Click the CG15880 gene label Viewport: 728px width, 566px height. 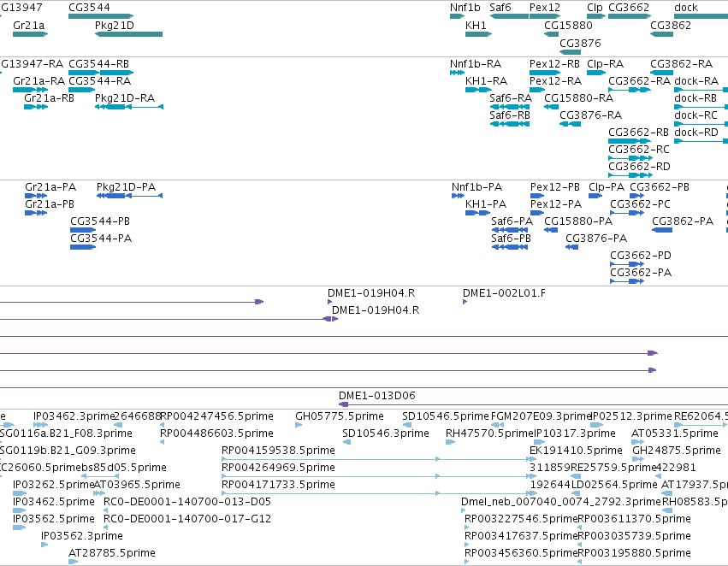pyautogui.click(x=568, y=25)
